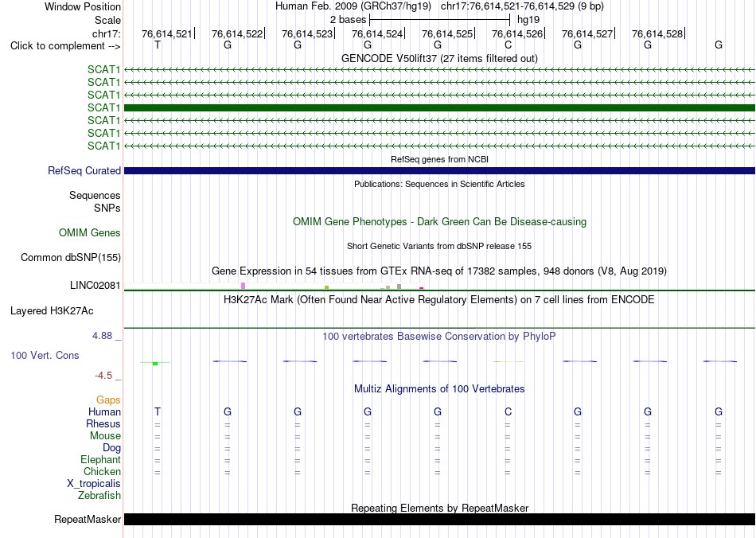Click the 'RefSeq Curated' track label
Screen dimensions: 756x538
click(x=84, y=170)
